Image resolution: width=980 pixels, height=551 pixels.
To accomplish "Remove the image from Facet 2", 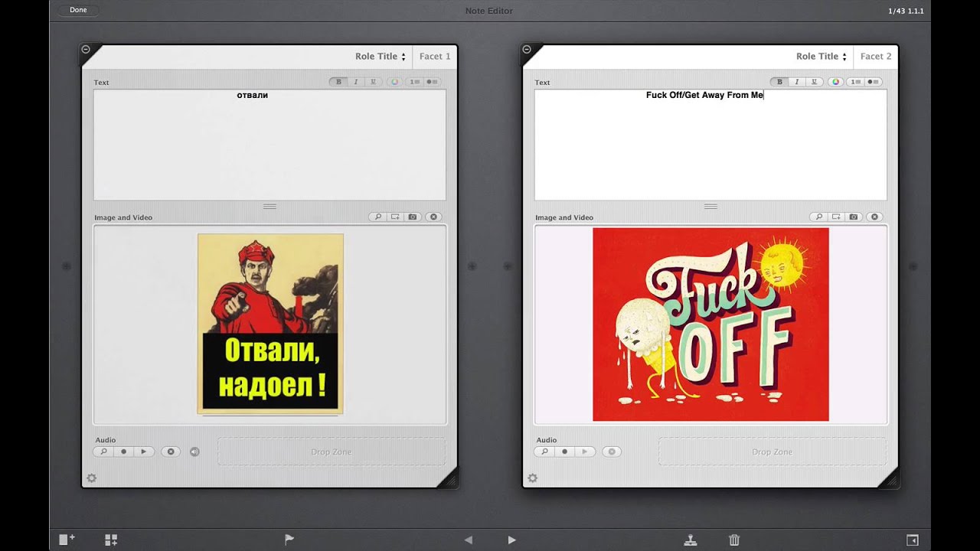I will coord(874,217).
